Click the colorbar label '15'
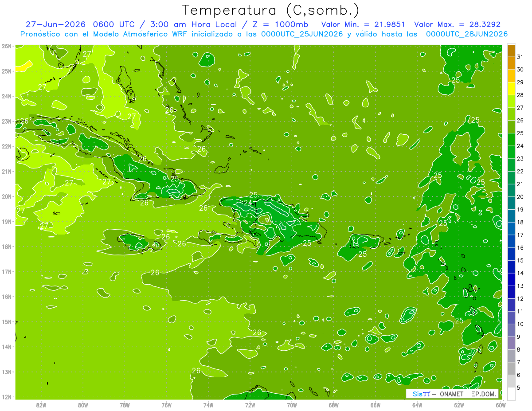The width and height of the screenshot is (532, 411). [x=520, y=260]
